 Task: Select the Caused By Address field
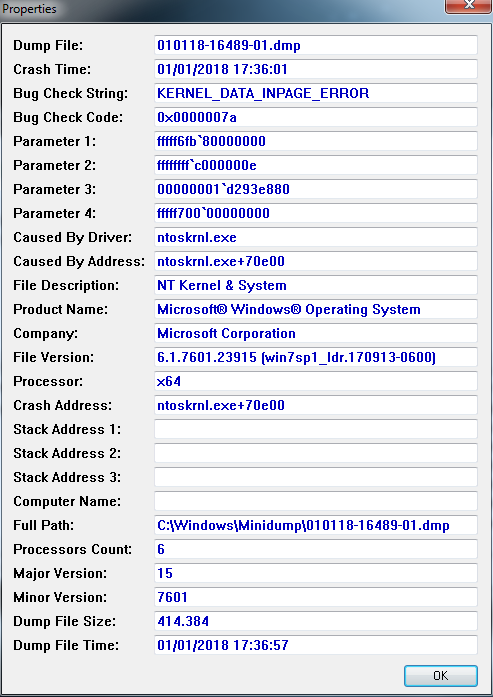(316, 261)
